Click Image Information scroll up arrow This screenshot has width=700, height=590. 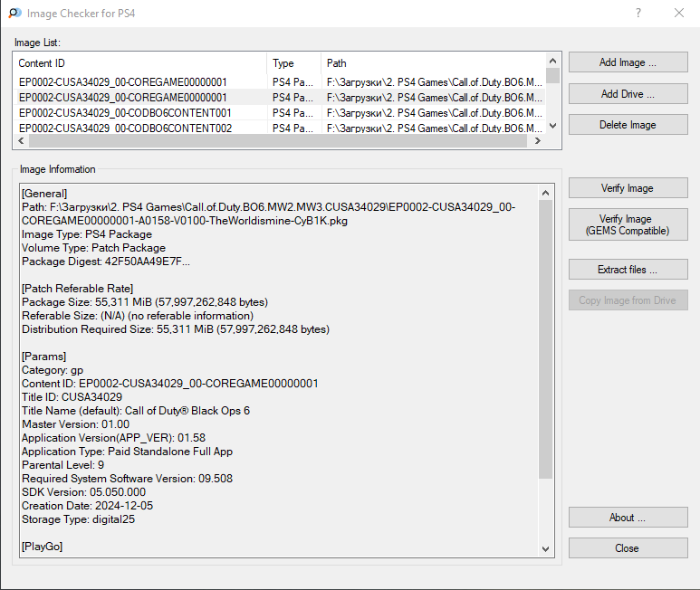click(545, 193)
